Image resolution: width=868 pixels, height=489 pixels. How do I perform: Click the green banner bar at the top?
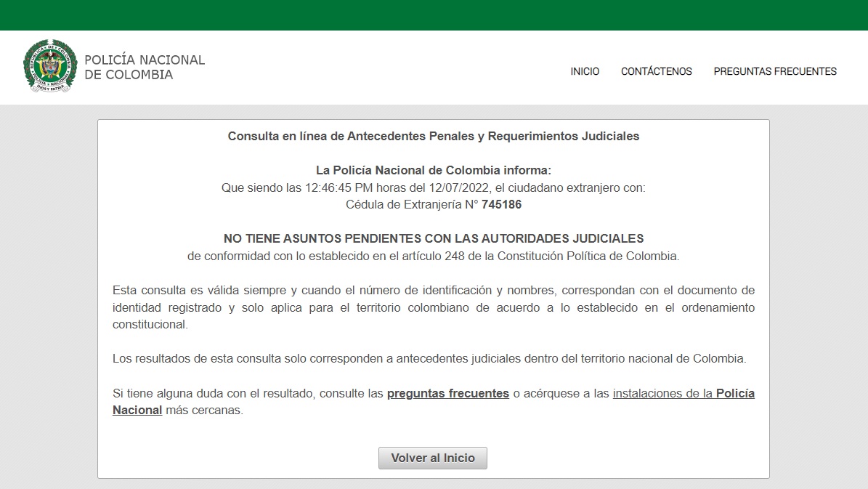[434, 15]
